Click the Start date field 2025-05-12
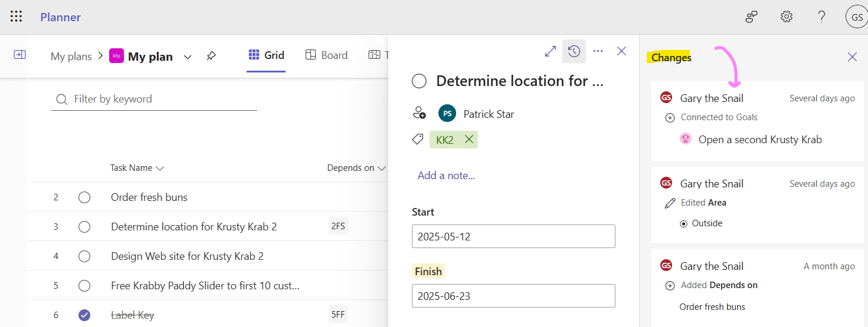Image resolution: width=868 pixels, height=327 pixels. [513, 236]
